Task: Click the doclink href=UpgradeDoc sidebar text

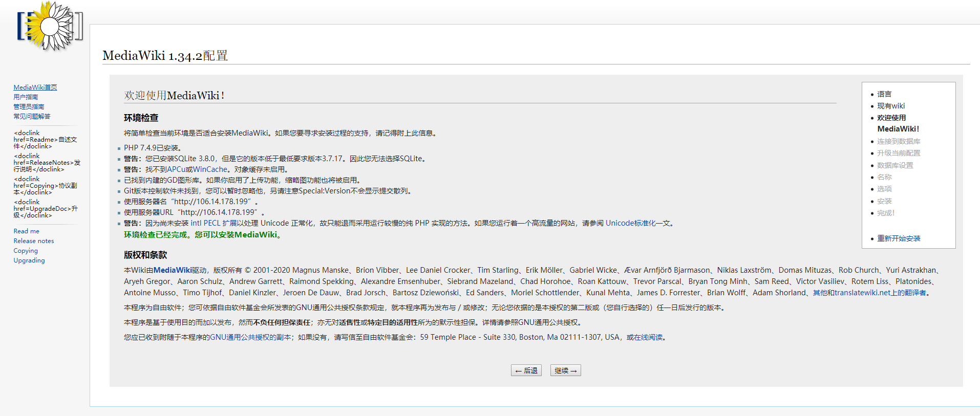Action: 46,209
